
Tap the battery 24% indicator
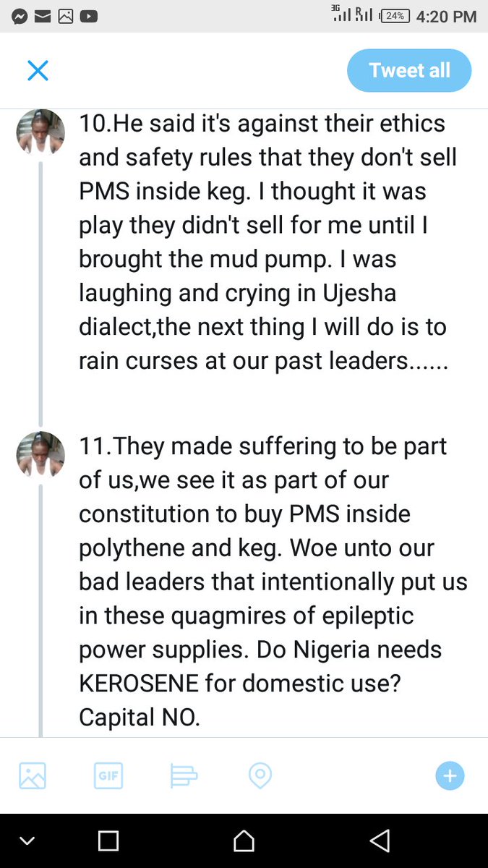(394, 16)
